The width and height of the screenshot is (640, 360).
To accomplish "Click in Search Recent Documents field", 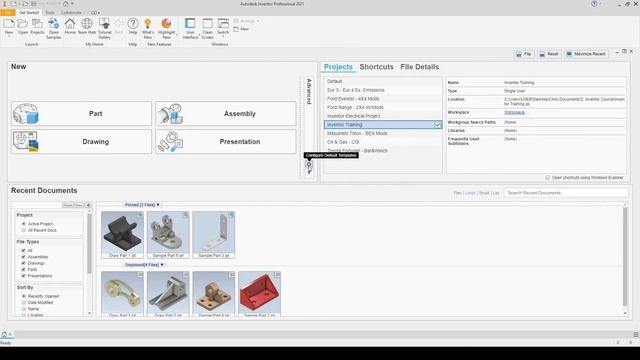I will 566,193.
